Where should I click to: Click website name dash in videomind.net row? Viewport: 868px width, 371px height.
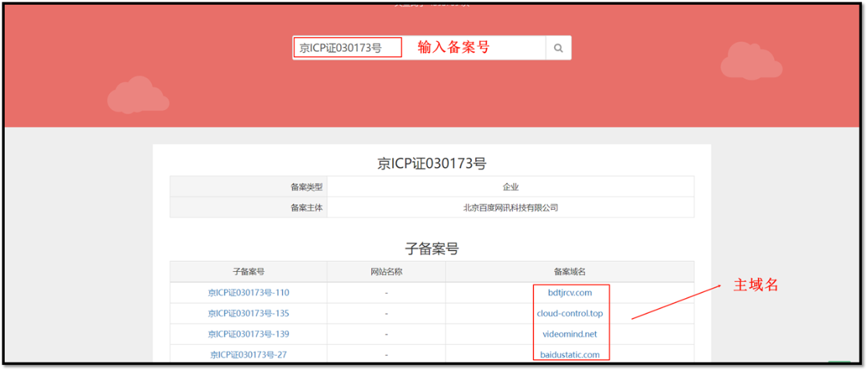point(387,334)
